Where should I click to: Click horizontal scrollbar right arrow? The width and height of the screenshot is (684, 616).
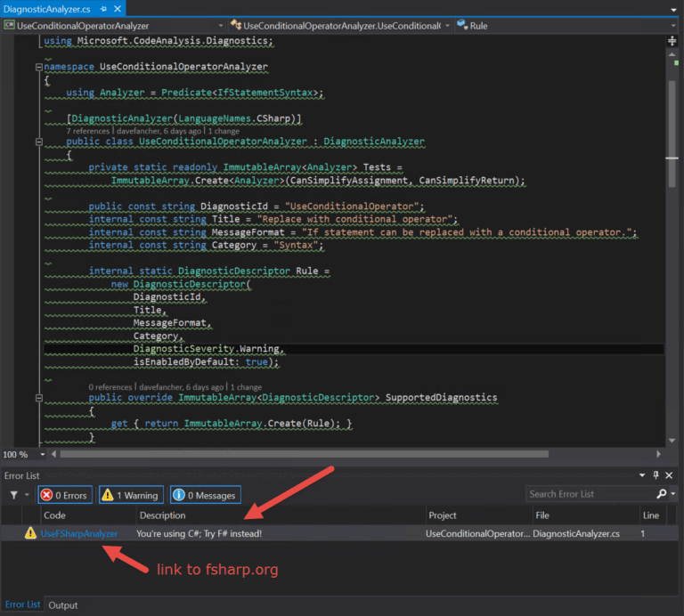pyautogui.click(x=659, y=454)
